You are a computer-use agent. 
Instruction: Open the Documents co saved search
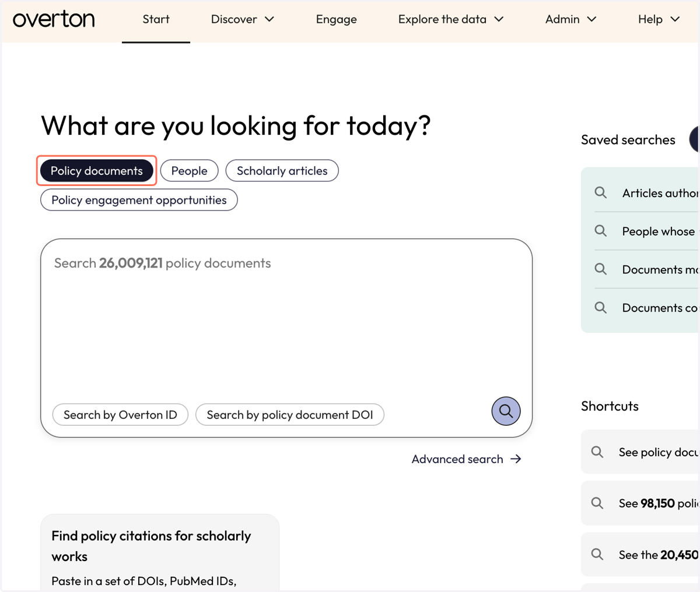646,307
